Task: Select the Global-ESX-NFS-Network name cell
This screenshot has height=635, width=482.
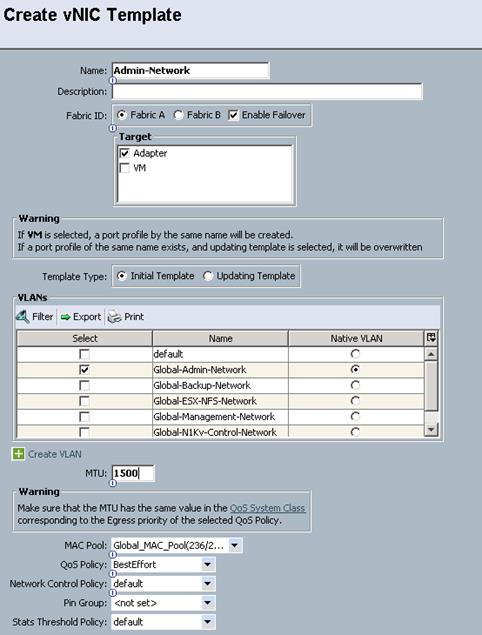Action: pos(220,401)
